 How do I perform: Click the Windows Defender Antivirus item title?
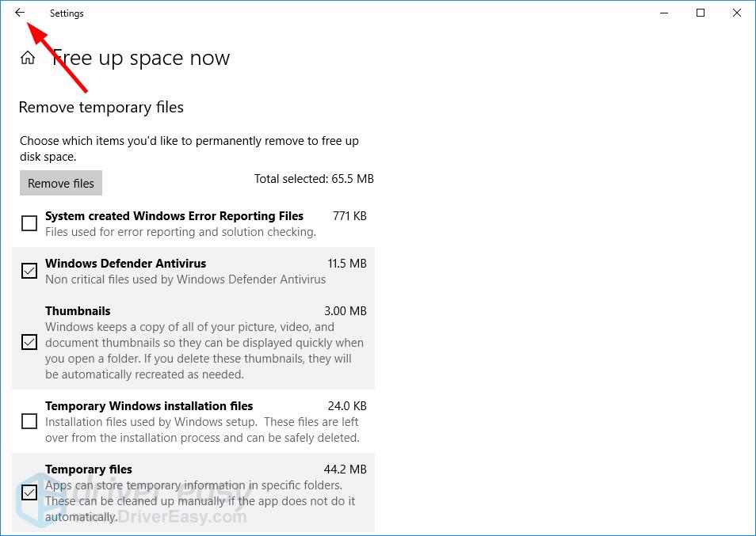pyautogui.click(x=125, y=264)
